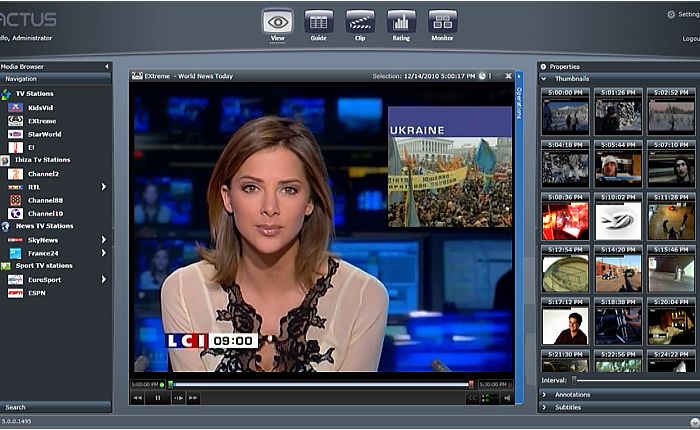Expand the France24 submenu arrow
This screenshot has width=700, height=430.
tap(104, 253)
